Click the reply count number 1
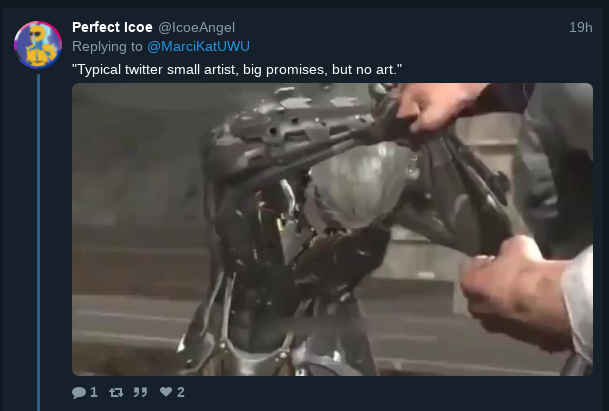Viewport: 609px width, 411px height. click(94, 392)
